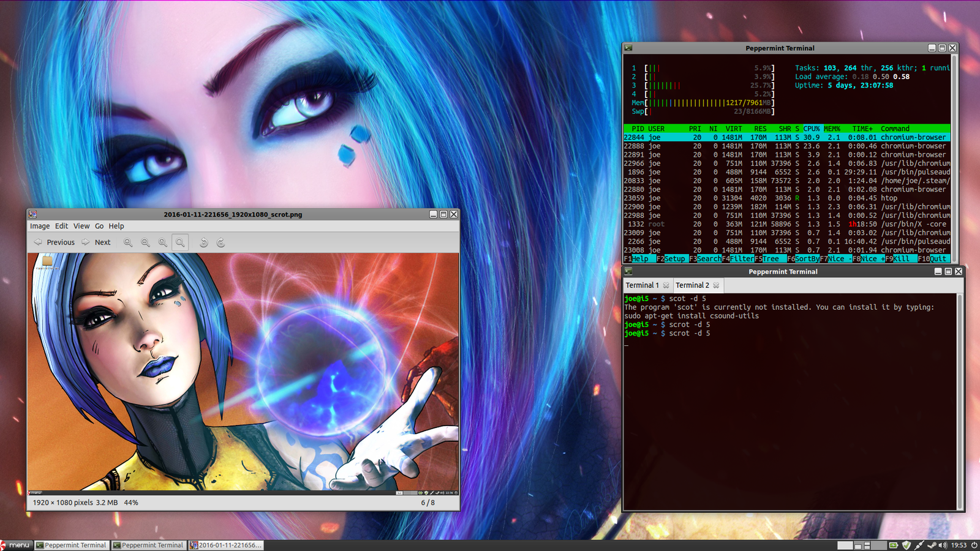Go to the Next image

click(96, 242)
